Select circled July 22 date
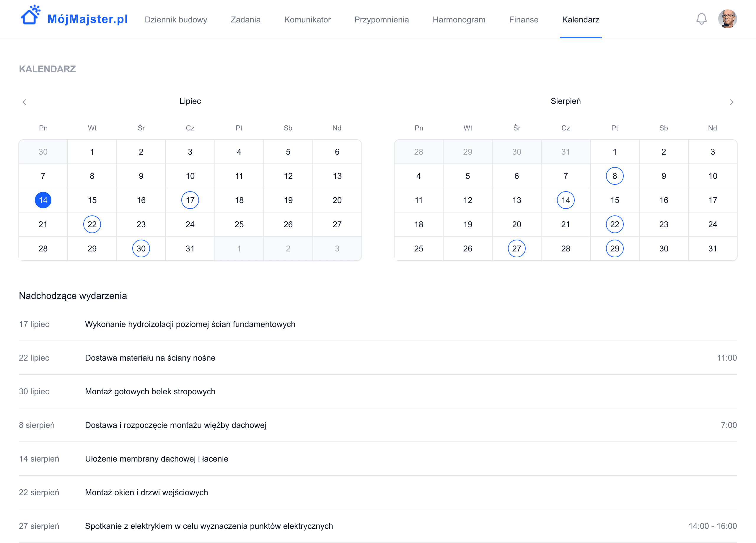 tap(92, 224)
